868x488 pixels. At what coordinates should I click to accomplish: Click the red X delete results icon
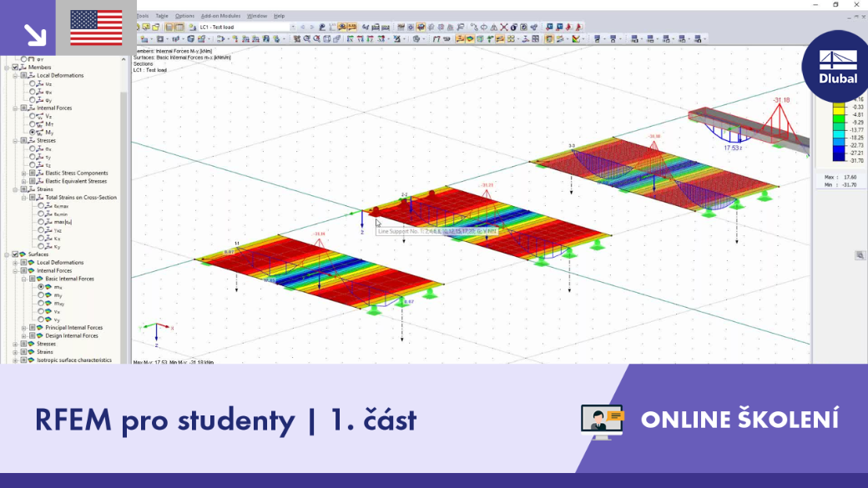504,27
